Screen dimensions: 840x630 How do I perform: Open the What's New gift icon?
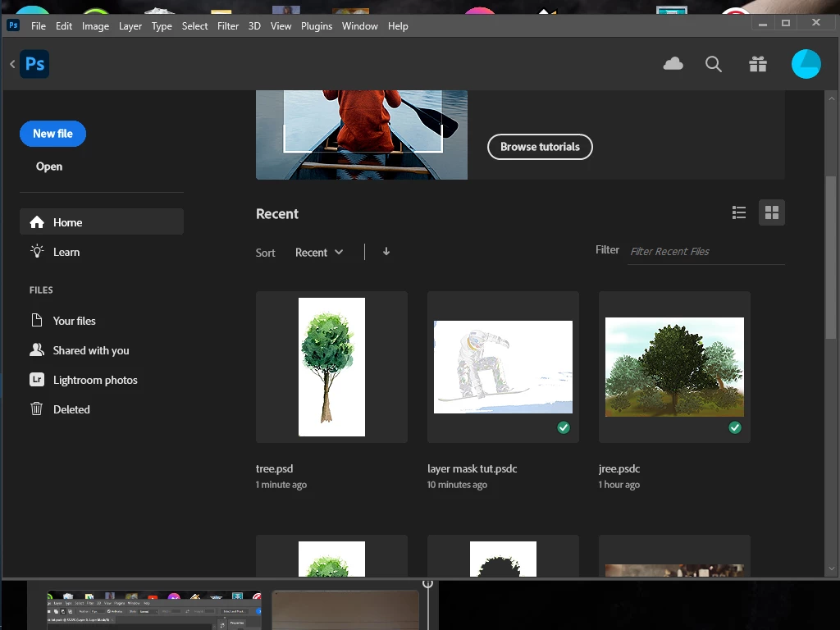pos(757,64)
